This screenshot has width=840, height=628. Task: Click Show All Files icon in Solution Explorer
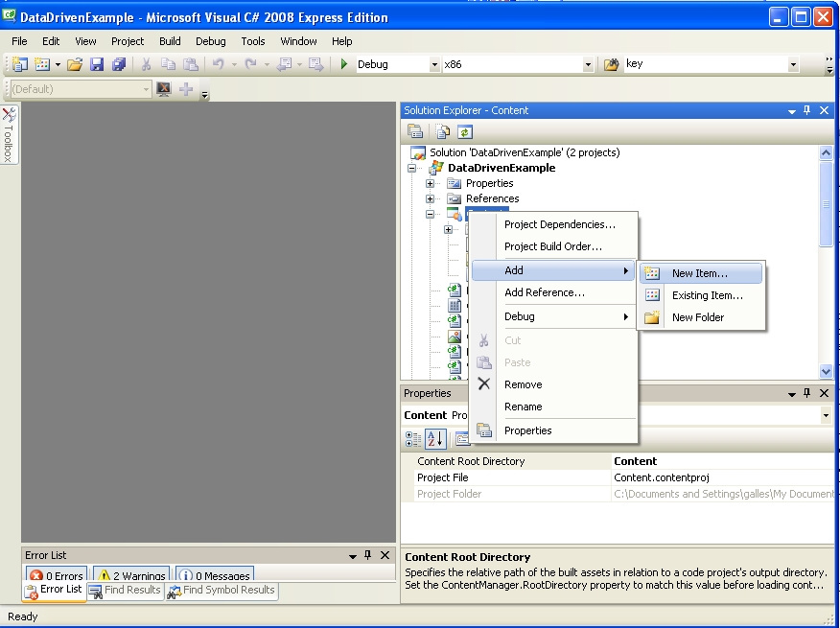[x=442, y=131]
